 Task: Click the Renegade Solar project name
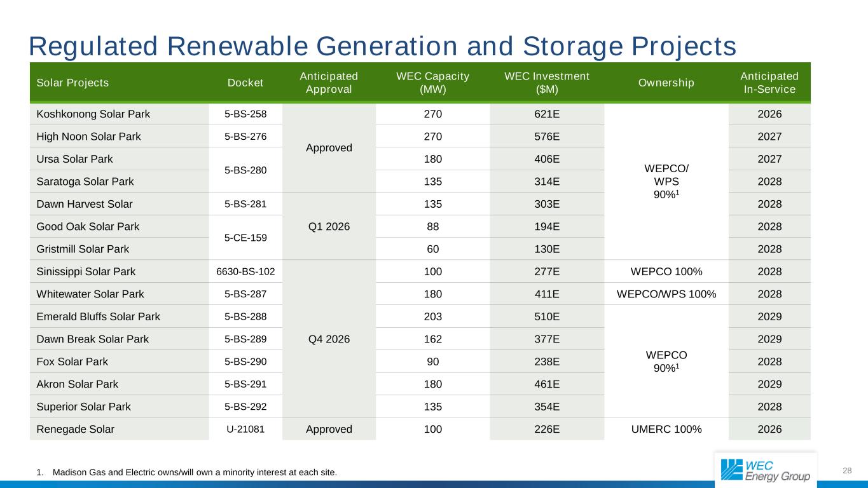coord(76,429)
